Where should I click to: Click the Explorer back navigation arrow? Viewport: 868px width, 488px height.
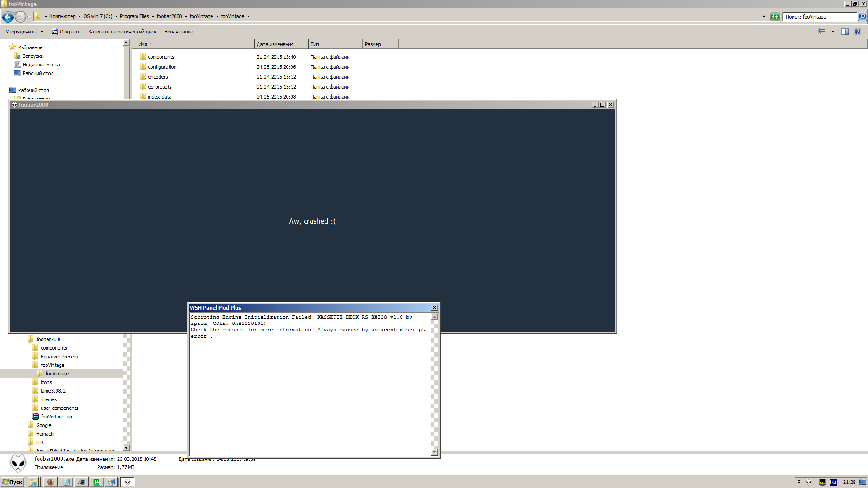pos(8,17)
